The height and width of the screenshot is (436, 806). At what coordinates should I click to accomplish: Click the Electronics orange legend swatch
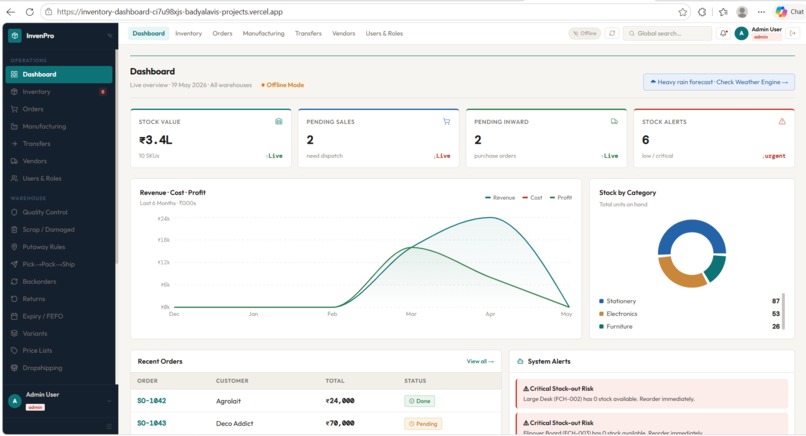click(601, 314)
